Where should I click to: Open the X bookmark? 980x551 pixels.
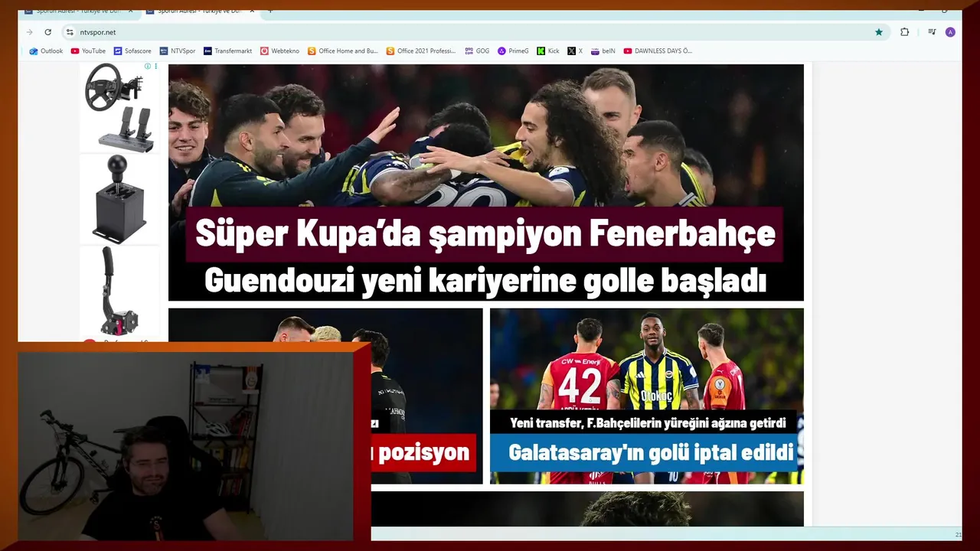coord(575,51)
